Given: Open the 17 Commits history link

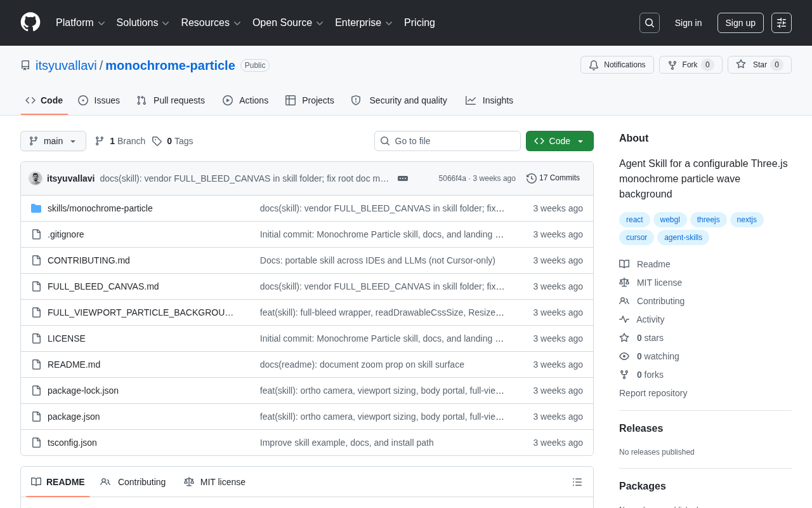Looking at the screenshot, I should [x=553, y=178].
